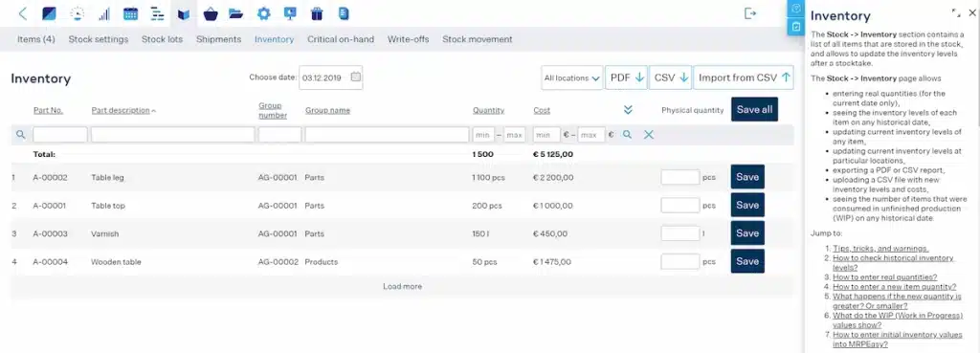Select the Inventory tab
The height and width of the screenshot is (353, 980).
(x=274, y=39)
